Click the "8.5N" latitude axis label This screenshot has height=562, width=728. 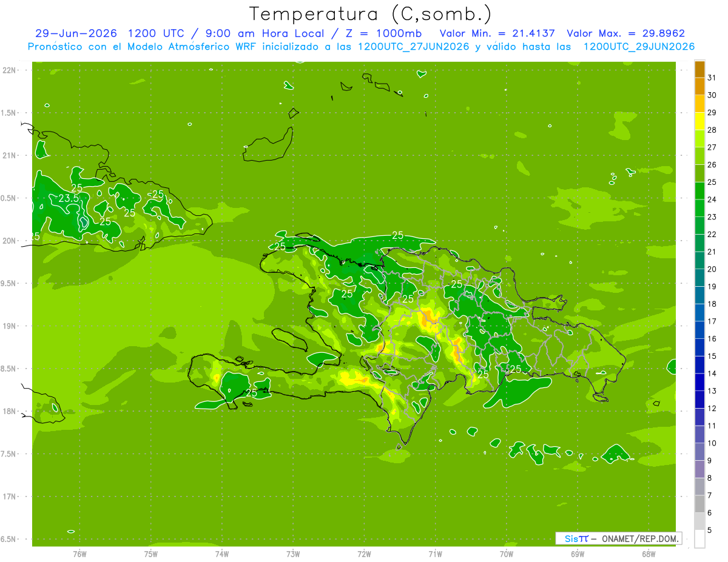pyautogui.click(x=9, y=369)
